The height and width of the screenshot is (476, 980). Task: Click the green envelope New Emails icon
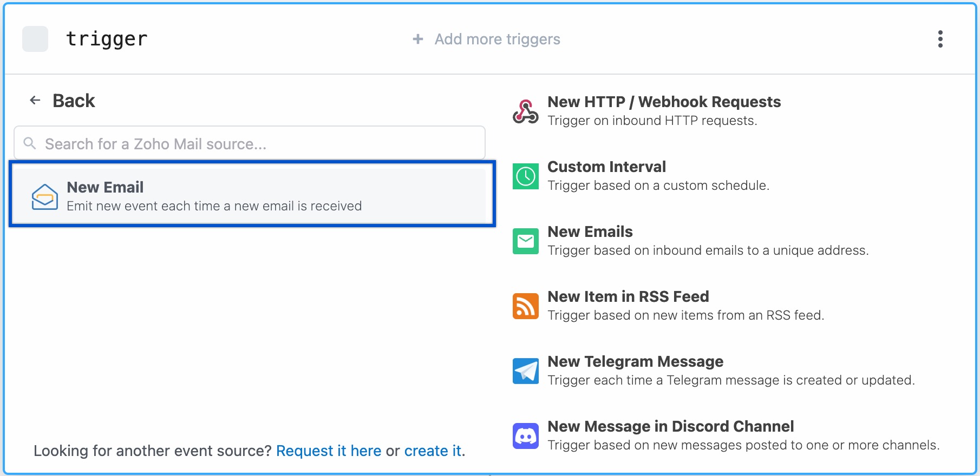tap(525, 241)
